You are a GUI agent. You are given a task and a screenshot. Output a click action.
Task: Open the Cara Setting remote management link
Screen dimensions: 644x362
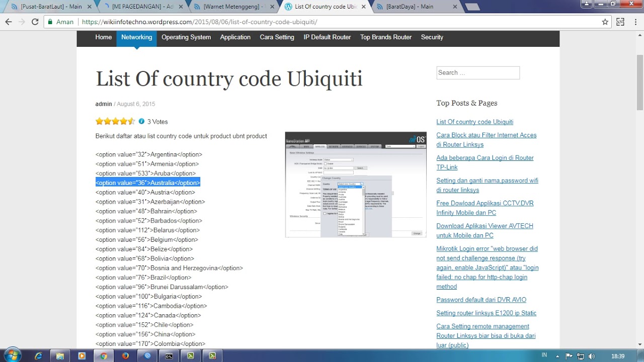click(486, 336)
